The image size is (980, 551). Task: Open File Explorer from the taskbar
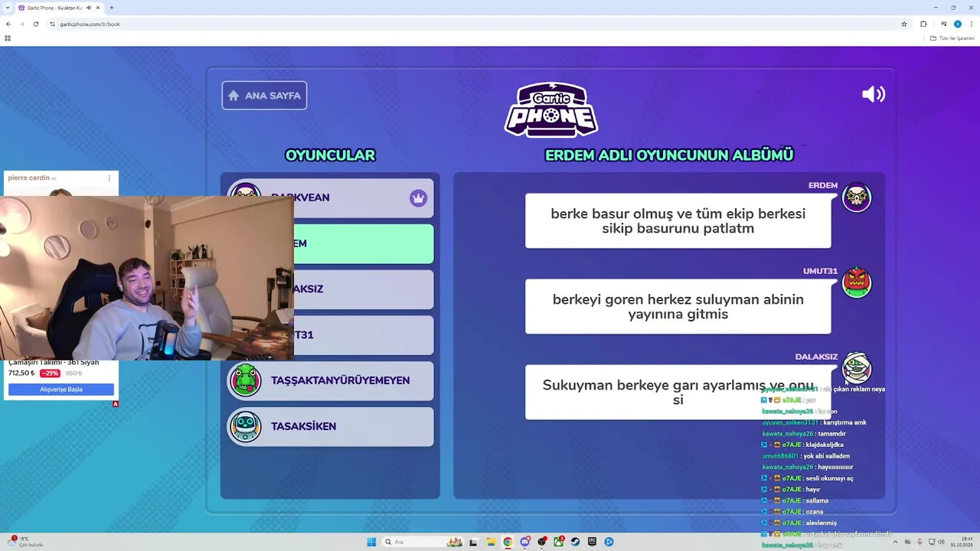(490, 542)
